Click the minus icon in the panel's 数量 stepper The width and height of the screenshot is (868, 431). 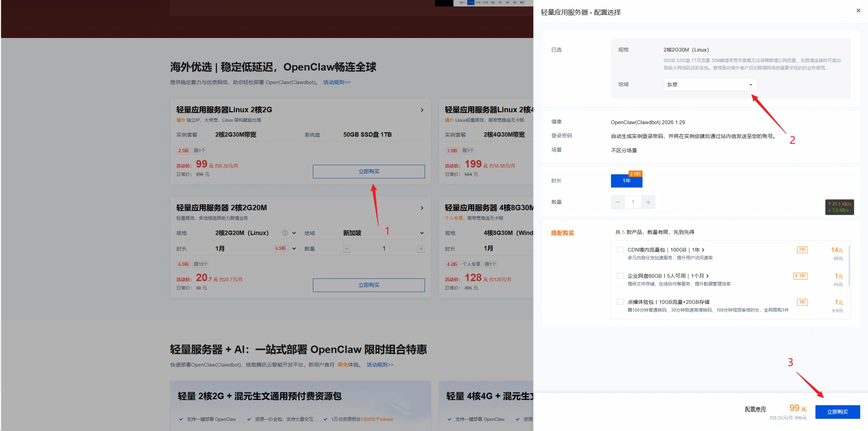click(x=618, y=202)
